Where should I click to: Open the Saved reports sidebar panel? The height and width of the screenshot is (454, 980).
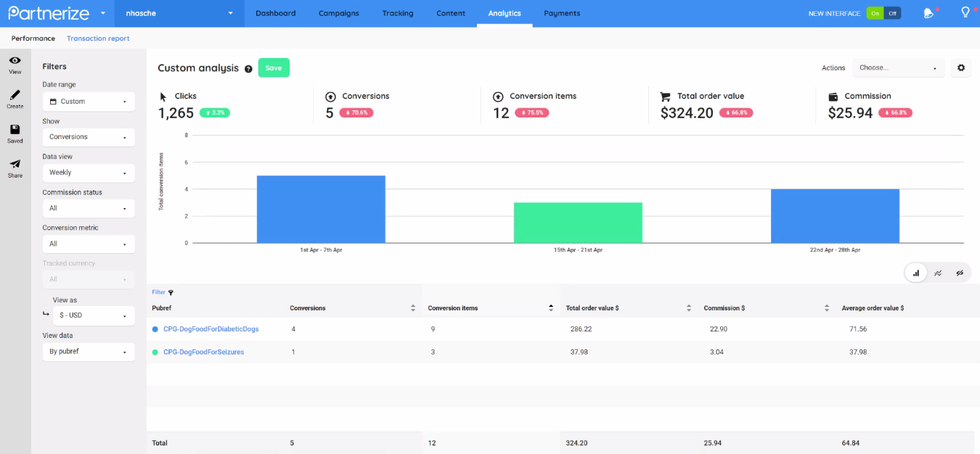[15, 134]
